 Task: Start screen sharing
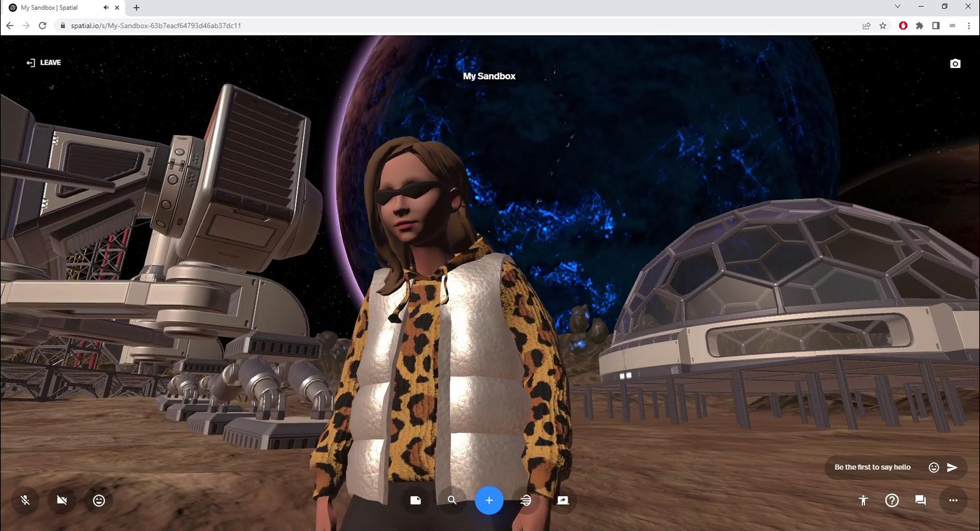563,500
